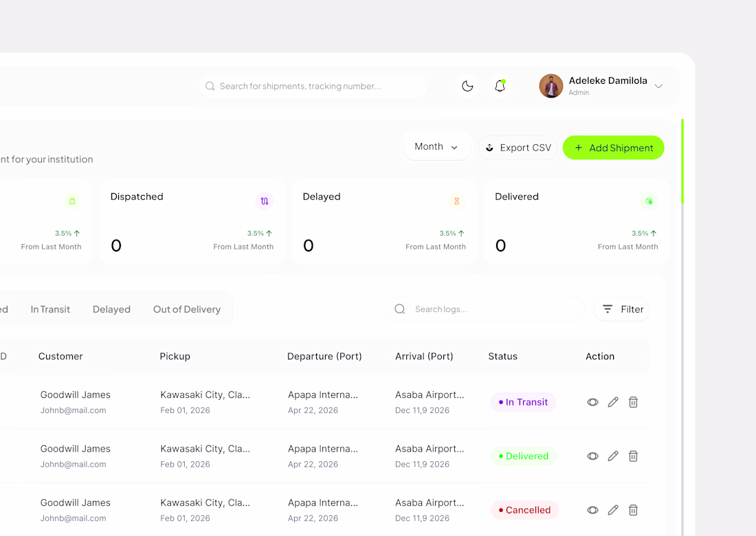Click the green vertical scrollbar thumb
The width and height of the screenshot is (756, 536).
682,161
